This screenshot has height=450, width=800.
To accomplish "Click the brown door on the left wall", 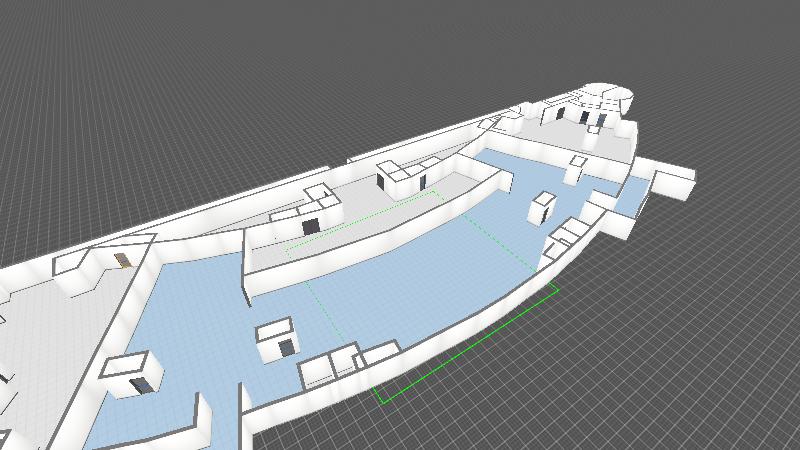I will coord(123,260).
